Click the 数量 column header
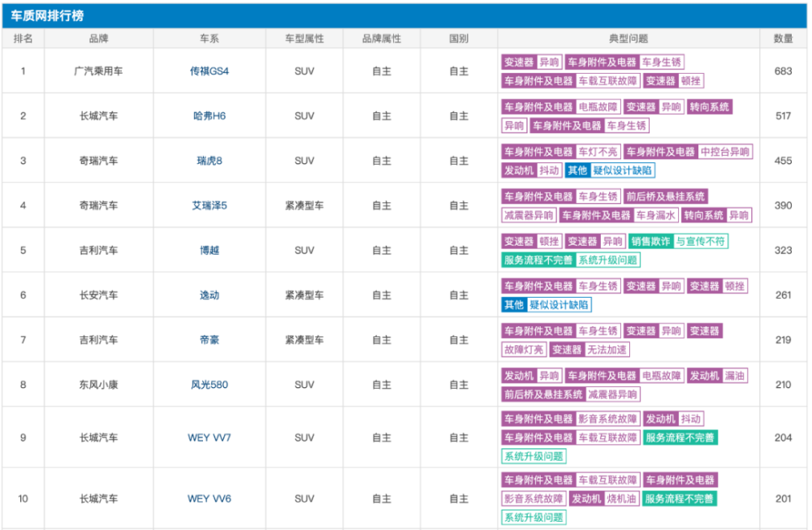Image resolution: width=812 pixels, height=530 pixels. click(783, 38)
